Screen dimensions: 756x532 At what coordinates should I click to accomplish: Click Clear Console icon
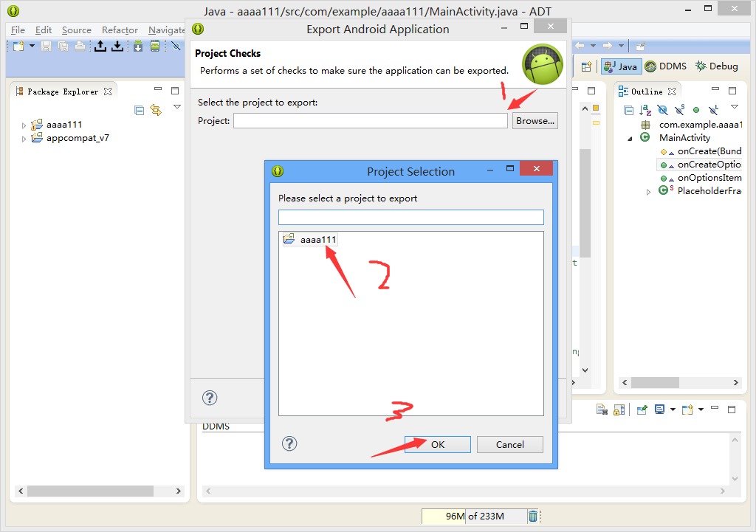[602, 410]
